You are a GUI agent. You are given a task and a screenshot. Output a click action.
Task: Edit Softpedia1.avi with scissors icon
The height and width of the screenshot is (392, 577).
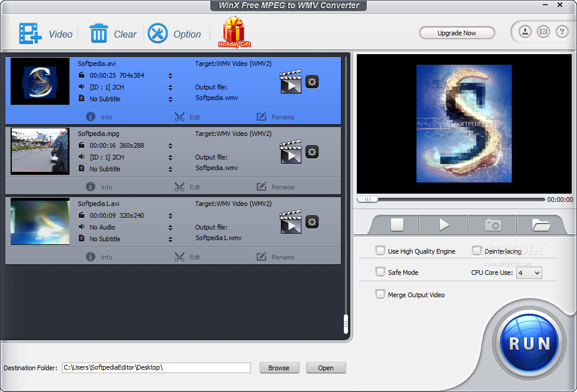[x=187, y=257]
